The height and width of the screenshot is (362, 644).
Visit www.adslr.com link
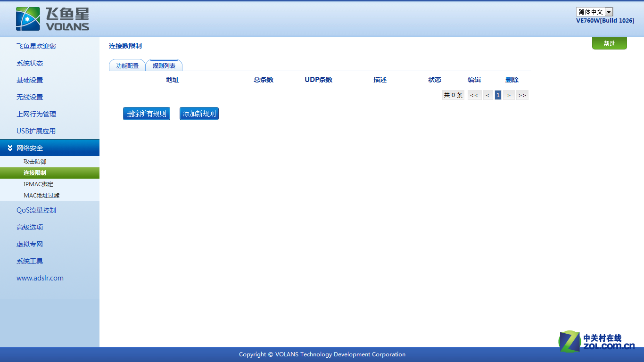pos(40,278)
